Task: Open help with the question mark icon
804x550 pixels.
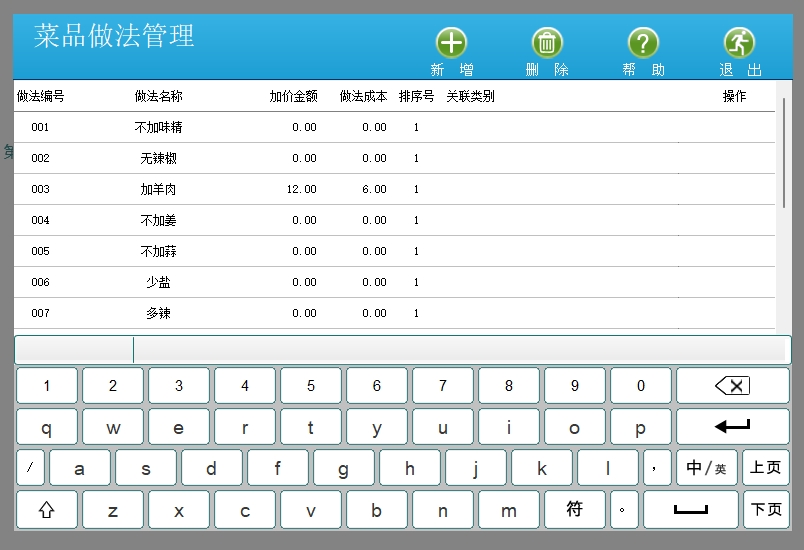Action: tap(643, 43)
